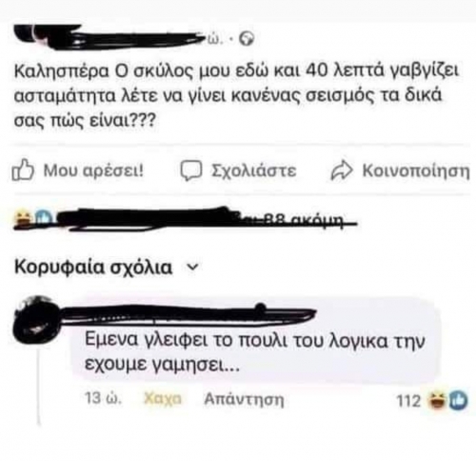Click the public globe icon beside the post time
This screenshot has width=476, height=461.
click(x=247, y=39)
